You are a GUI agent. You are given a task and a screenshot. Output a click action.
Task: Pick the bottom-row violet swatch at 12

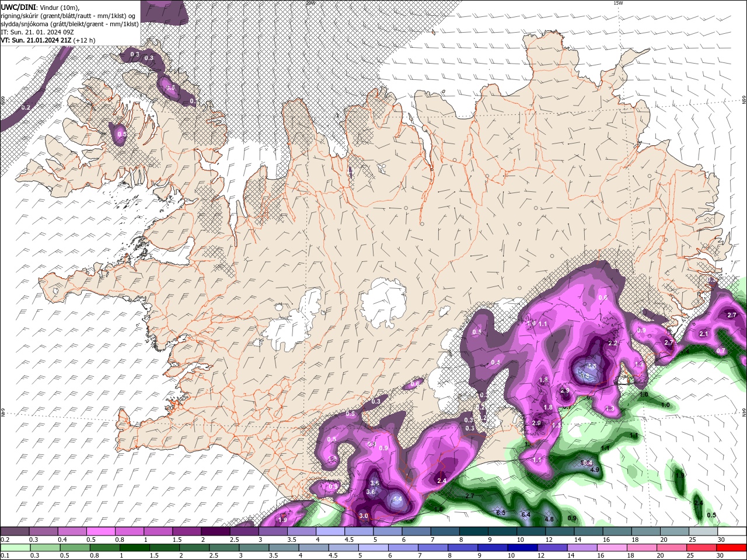(x=551, y=548)
